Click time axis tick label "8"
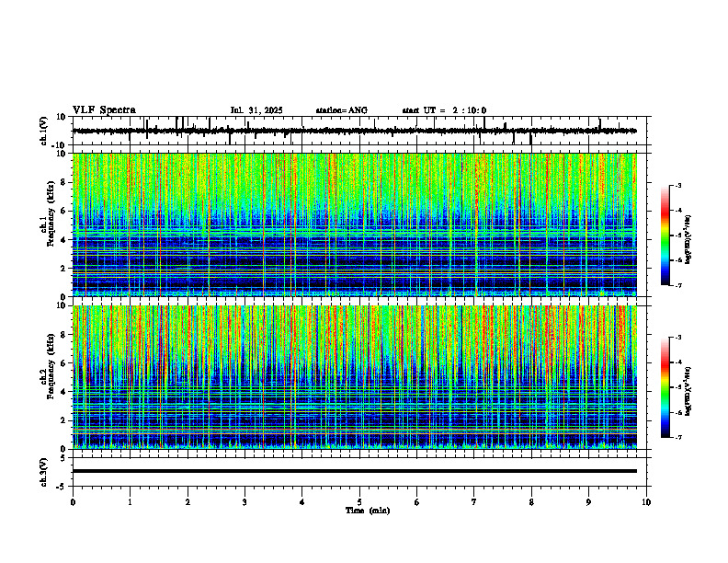The image size is (728, 563). click(531, 502)
